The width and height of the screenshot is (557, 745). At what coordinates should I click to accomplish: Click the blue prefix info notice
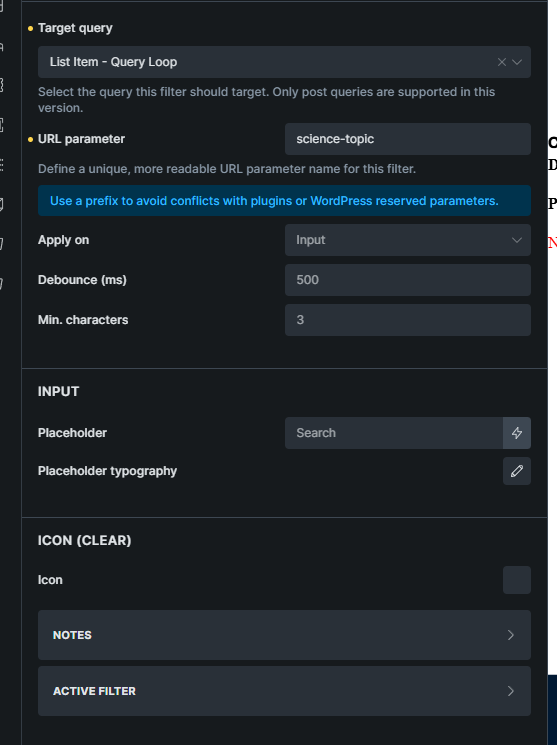coord(284,201)
